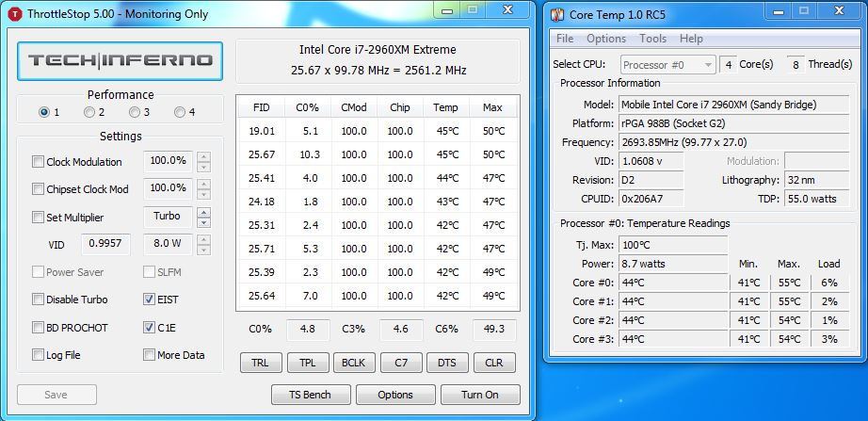Image resolution: width=868 pixels, height=421 pixels.
Task: Open the ThrottleStop Options button
Action: tap(395, 395)
